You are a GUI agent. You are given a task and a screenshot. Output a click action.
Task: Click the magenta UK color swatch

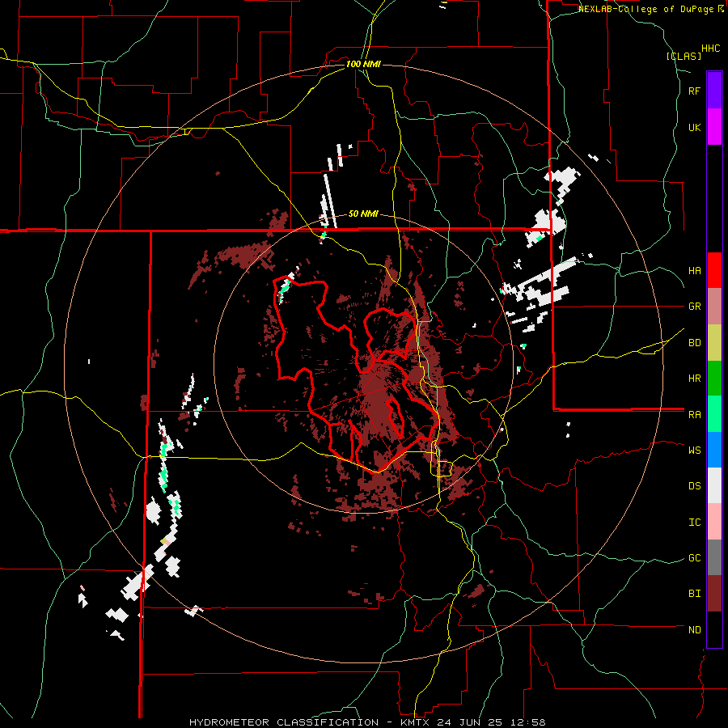714,127
